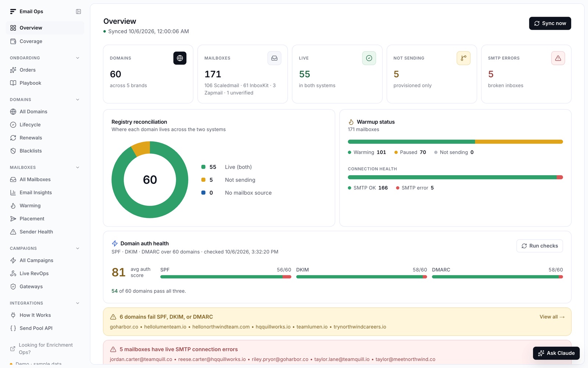Navigate to Sender Health

pyautogui.click(x=45, y=232)
